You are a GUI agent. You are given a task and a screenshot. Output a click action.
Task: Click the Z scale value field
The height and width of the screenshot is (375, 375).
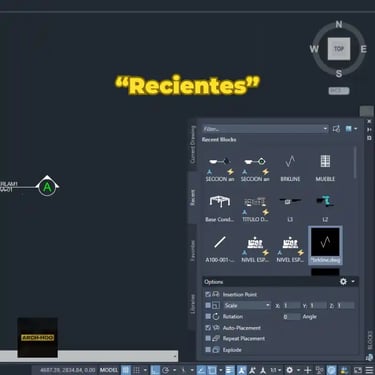346,305
